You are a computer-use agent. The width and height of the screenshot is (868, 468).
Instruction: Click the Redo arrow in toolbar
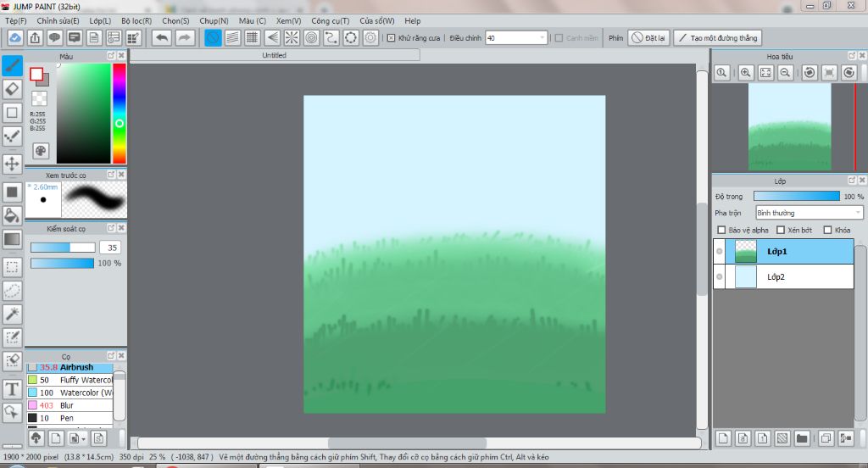click(184, 37)
